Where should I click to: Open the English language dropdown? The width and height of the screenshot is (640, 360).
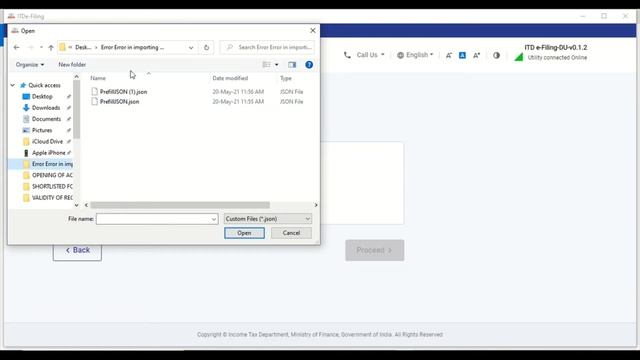pyautogui.click(x=419, y=55)
